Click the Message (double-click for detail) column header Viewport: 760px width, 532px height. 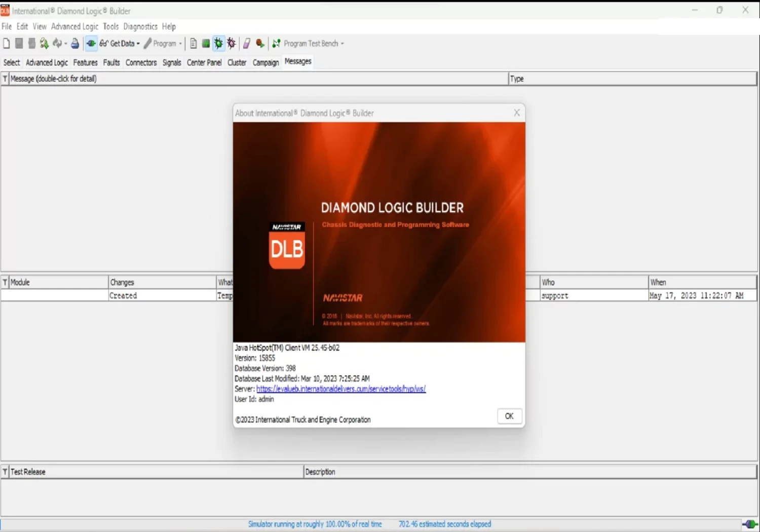[258, 79]
